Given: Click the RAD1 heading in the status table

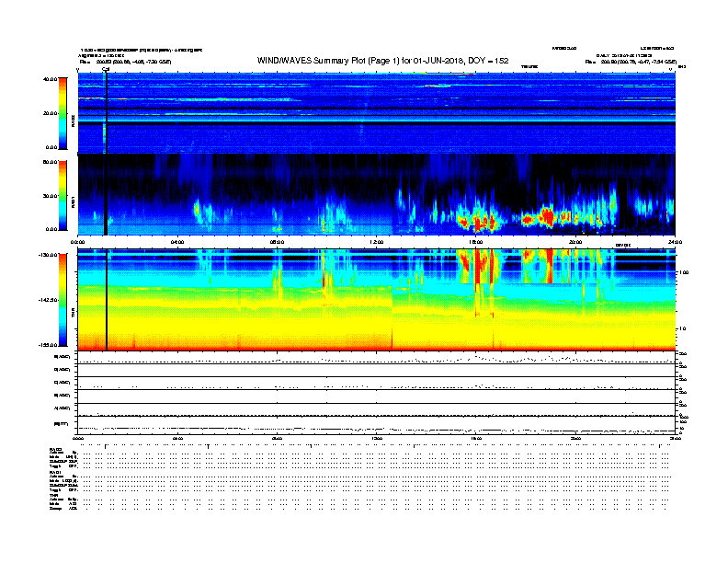Looking at the screenshot, I should pos(55,473).
